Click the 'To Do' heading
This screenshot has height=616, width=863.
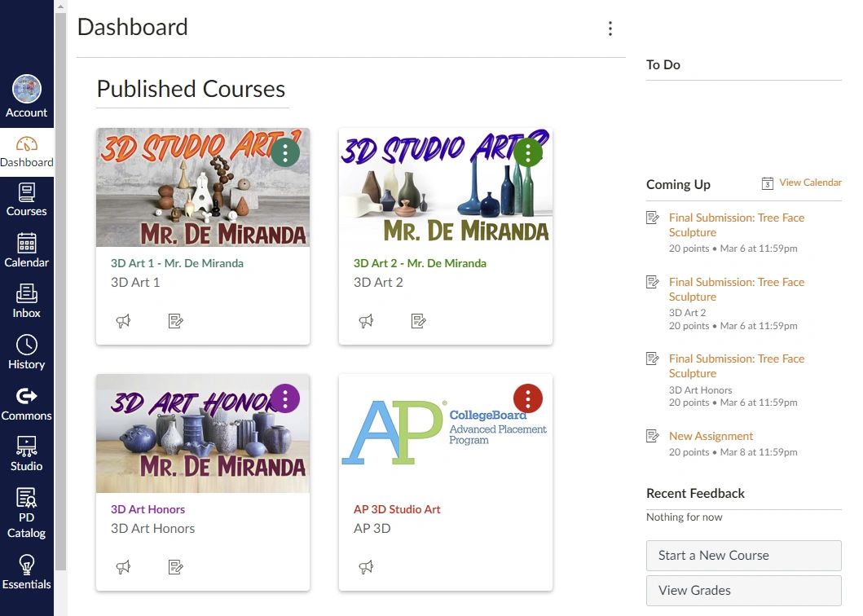pyautogui.click(x=663, y=65)
